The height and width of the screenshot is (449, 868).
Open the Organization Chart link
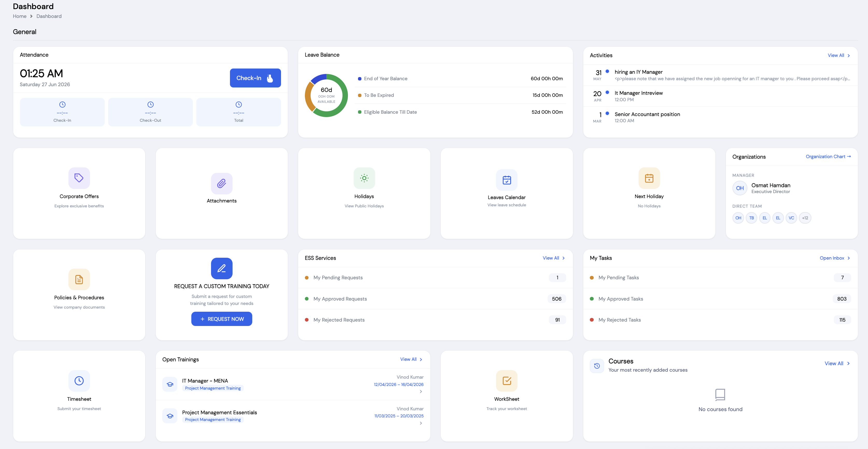[x=828, y=157]
